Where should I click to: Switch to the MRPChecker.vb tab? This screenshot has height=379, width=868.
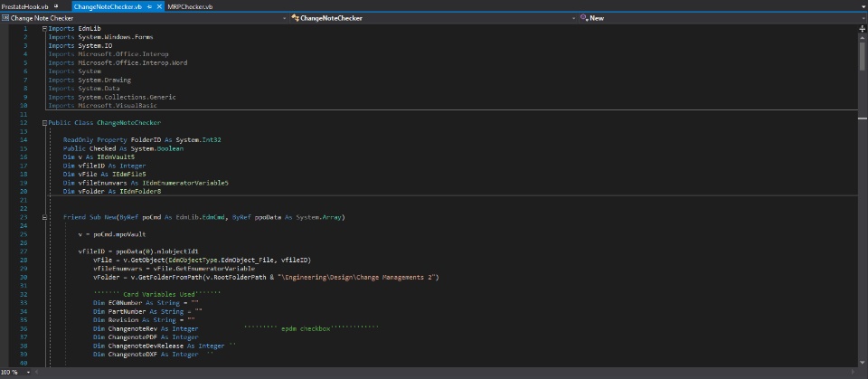pyautogui.click(x=190, y=6)
